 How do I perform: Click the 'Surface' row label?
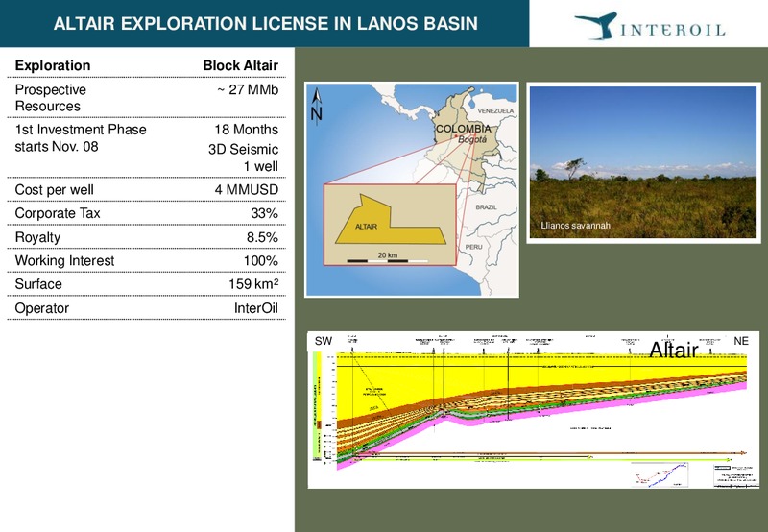(38, 284)
